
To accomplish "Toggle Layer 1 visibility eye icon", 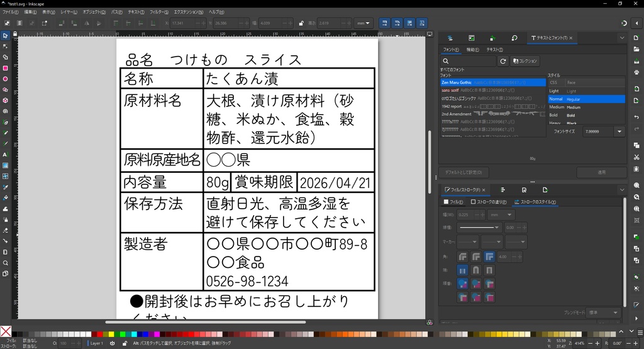I will 112,343.
